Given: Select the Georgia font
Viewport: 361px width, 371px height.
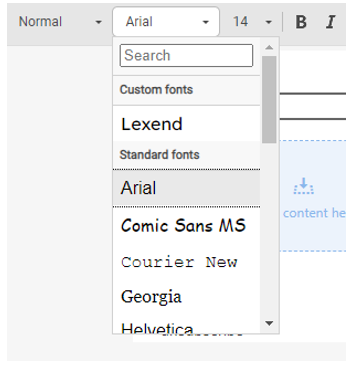Looking at the screenshot, I should click(x=186, y=296).
